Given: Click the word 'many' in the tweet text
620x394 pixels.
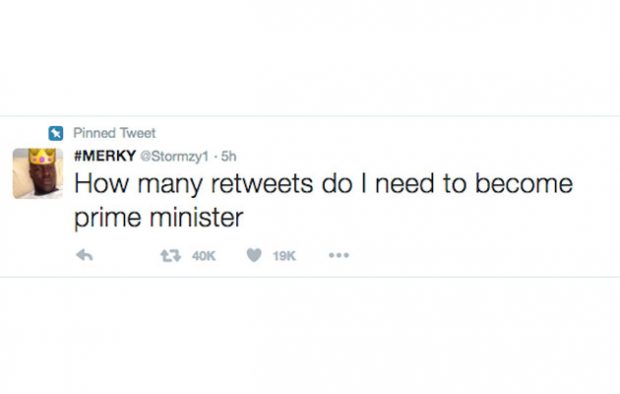Looking at the screenshot, I should (x=170, y=186).
